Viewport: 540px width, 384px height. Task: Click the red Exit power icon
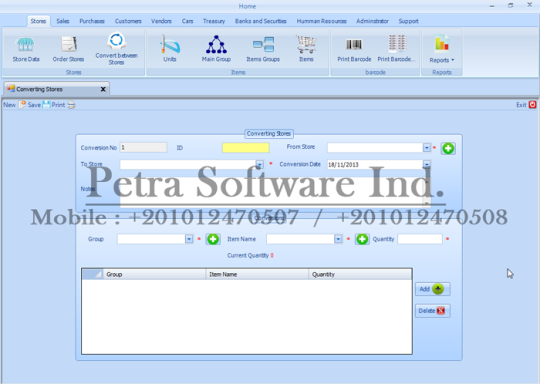[x=532, y=105]
